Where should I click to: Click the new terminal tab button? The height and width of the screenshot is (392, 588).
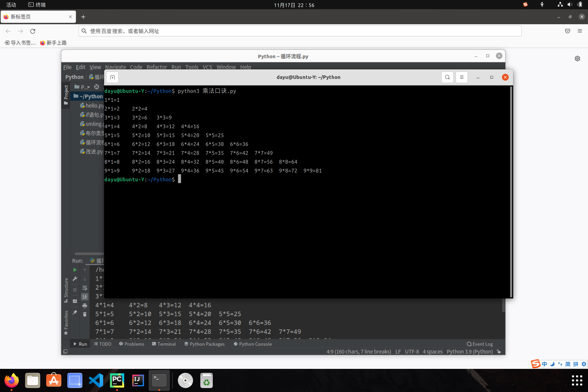pos(112,77)
